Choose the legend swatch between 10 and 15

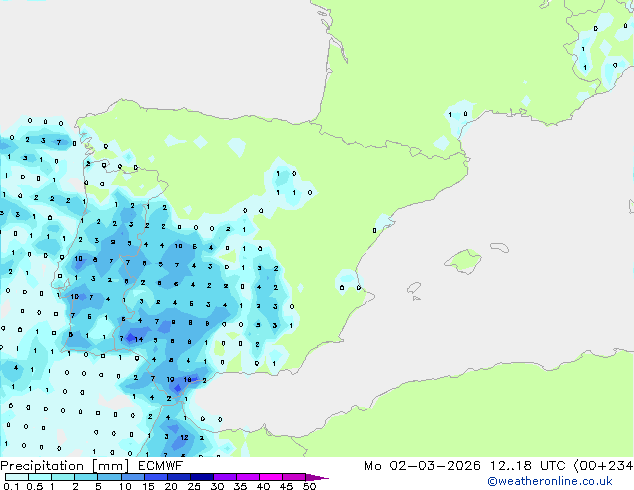(x=132, y=477)
